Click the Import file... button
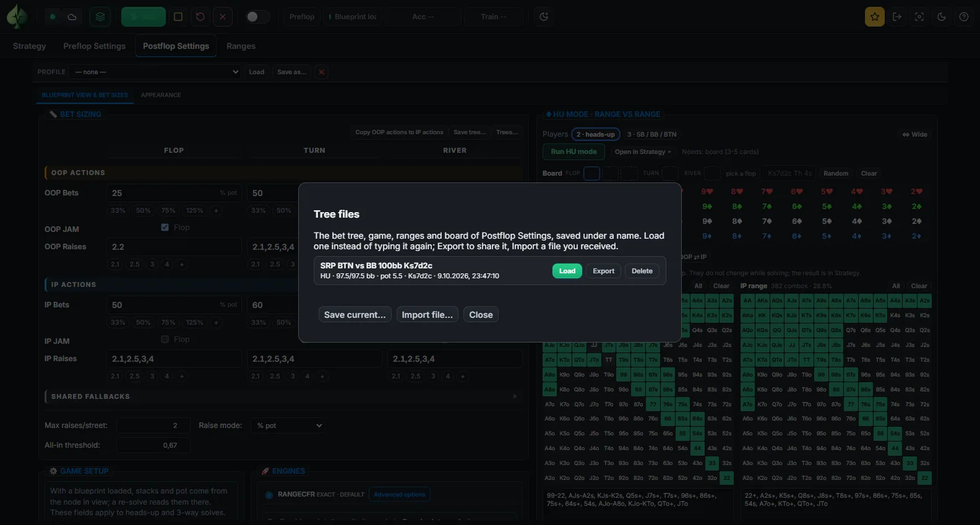This screenshot has height=525, width=980. click(x=428, y=315)
